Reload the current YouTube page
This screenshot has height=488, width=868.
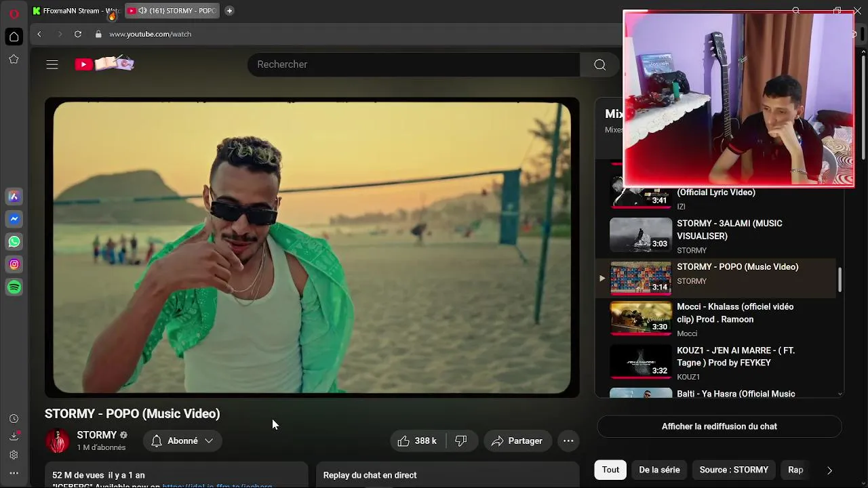(x=78, y=34)
